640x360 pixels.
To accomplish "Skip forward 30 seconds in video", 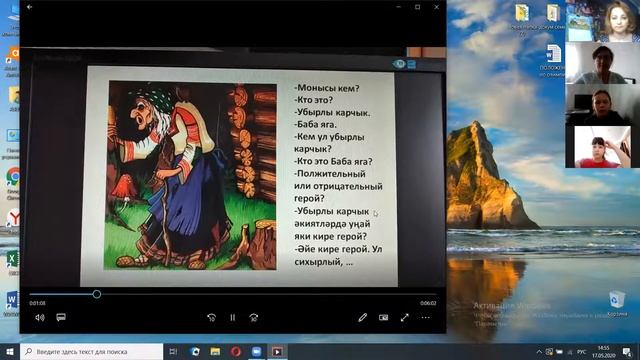I will tap(253, 317).
